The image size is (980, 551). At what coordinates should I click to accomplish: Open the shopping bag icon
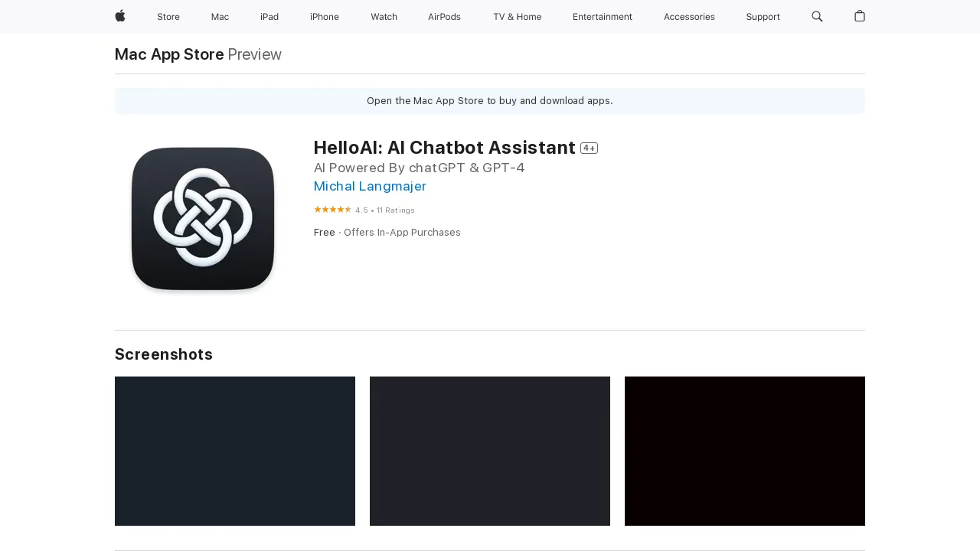(x=860, y=16)
